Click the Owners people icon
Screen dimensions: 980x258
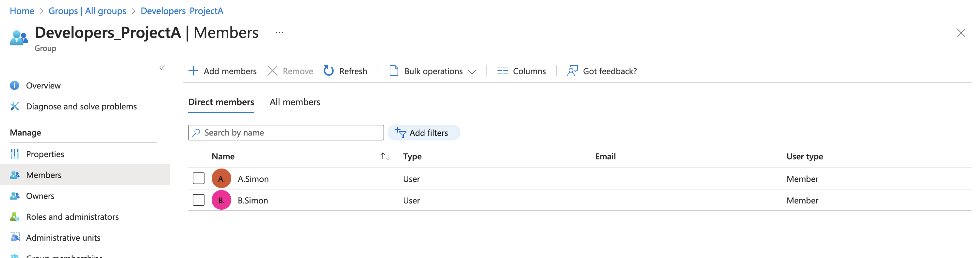[x=14, y=196]
